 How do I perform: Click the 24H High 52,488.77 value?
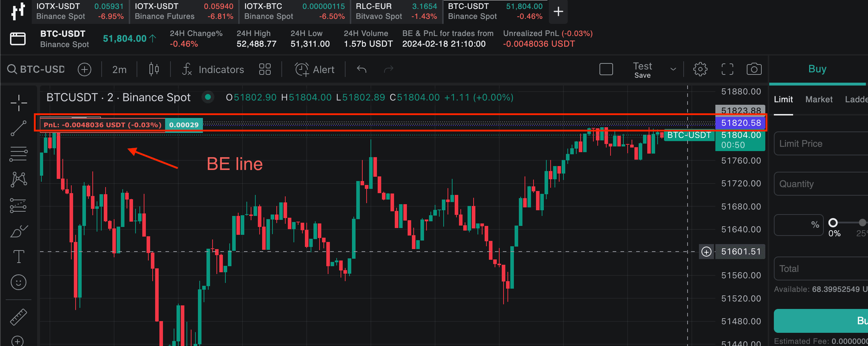click(256, 44)
